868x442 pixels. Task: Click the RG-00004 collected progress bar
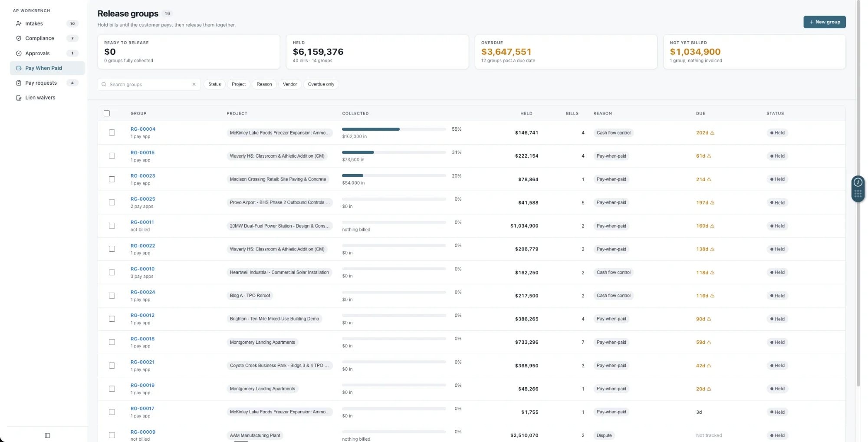pyautogui.click(x=394, y=129)
